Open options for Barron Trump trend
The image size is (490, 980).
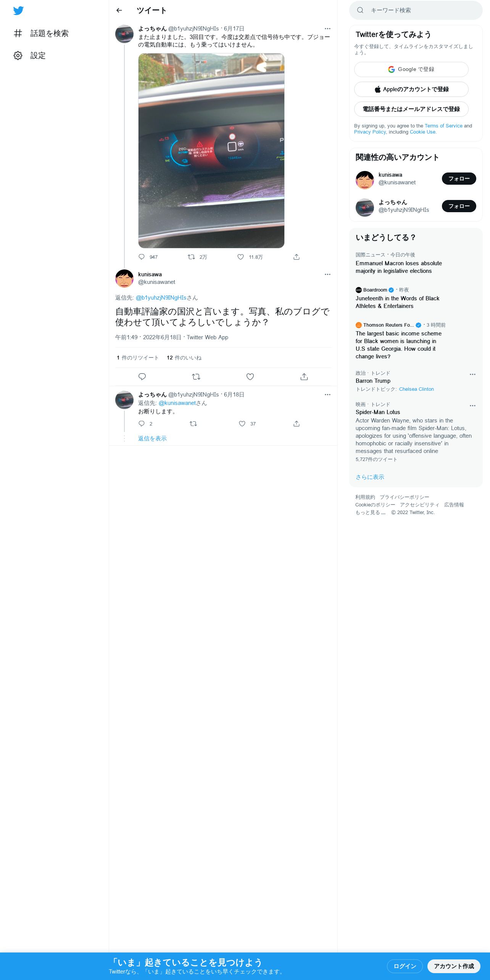472,374
